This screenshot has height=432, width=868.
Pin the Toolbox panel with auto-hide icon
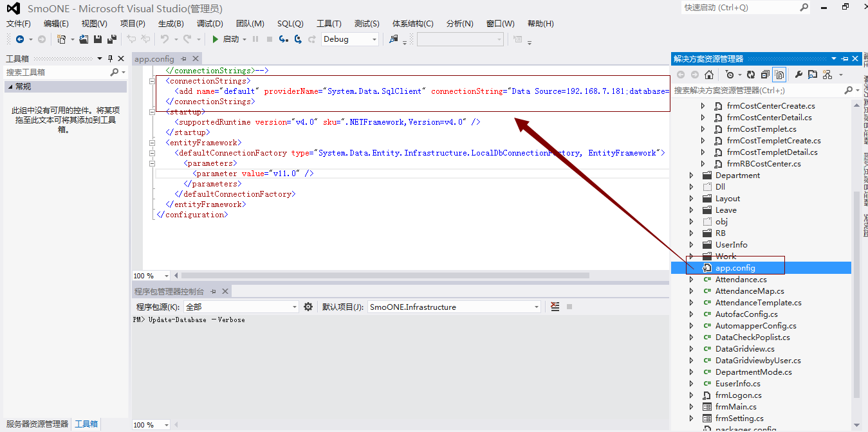(x=110, y=59)
